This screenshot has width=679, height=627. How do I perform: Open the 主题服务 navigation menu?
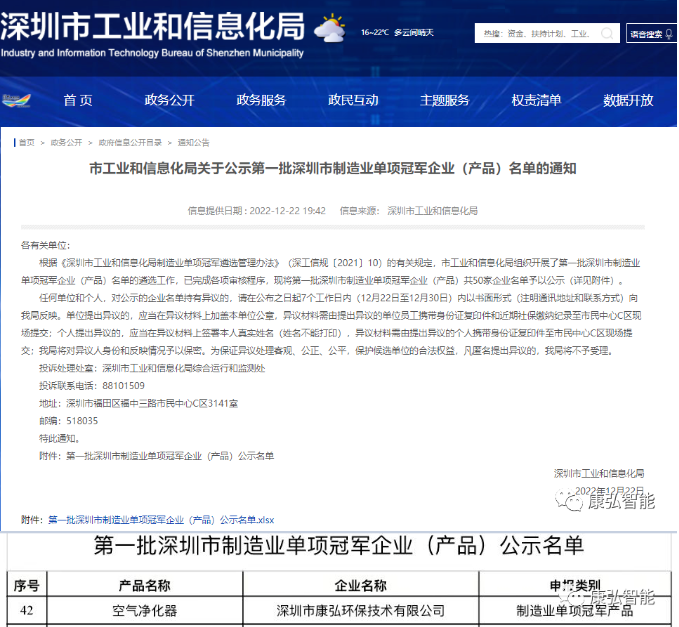pyautogui.click(x=445, y=100)
